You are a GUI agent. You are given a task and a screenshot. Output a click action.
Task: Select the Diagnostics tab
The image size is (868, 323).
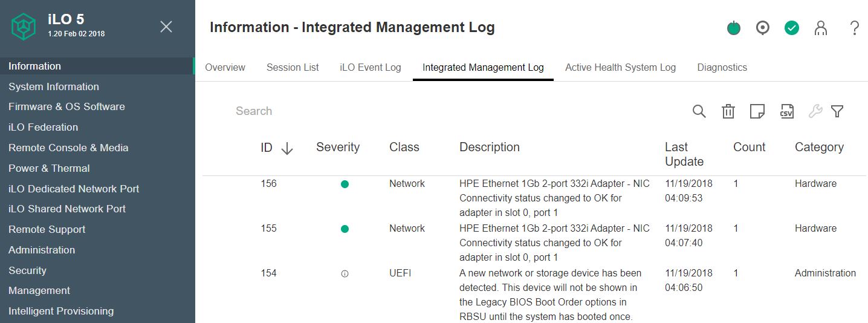pyautogui.click(x=722, y=68)
